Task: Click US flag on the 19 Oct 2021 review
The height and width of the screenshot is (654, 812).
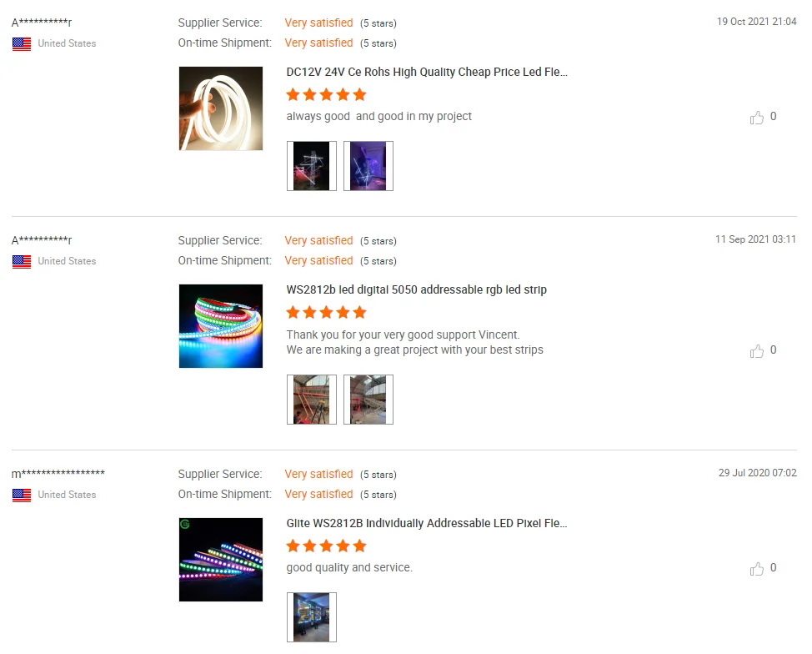Action: coord(22,44)
